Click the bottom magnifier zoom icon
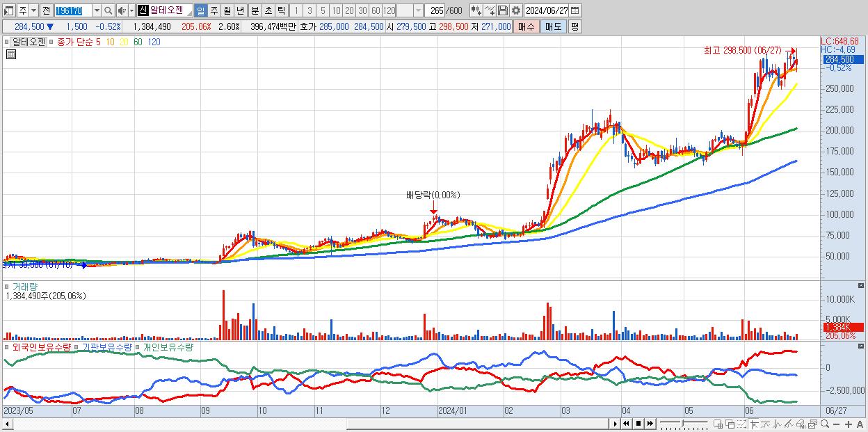868x432 pixels. (824, 424)
